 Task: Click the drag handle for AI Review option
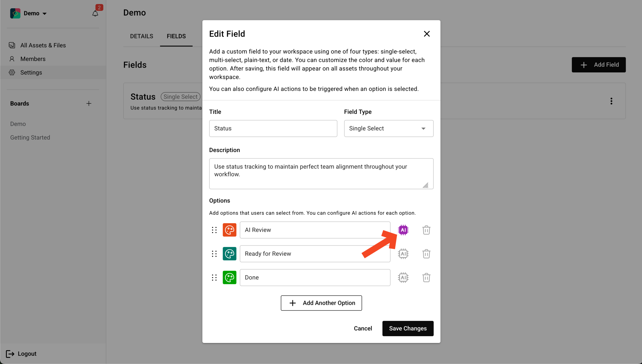(x=214, y=230)
